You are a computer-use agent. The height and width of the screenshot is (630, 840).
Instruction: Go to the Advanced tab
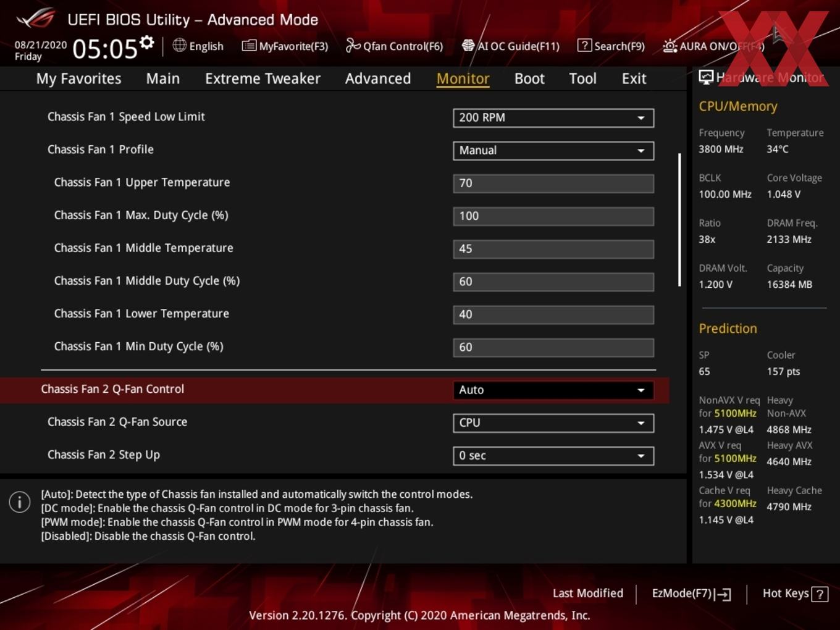pos(378,78)
